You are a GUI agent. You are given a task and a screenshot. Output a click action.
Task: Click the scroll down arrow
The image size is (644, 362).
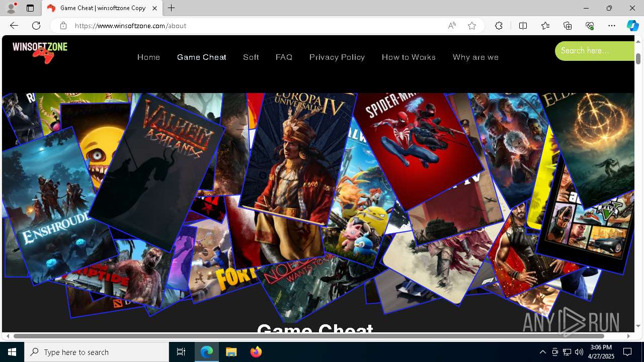click(x=638, y=326)
